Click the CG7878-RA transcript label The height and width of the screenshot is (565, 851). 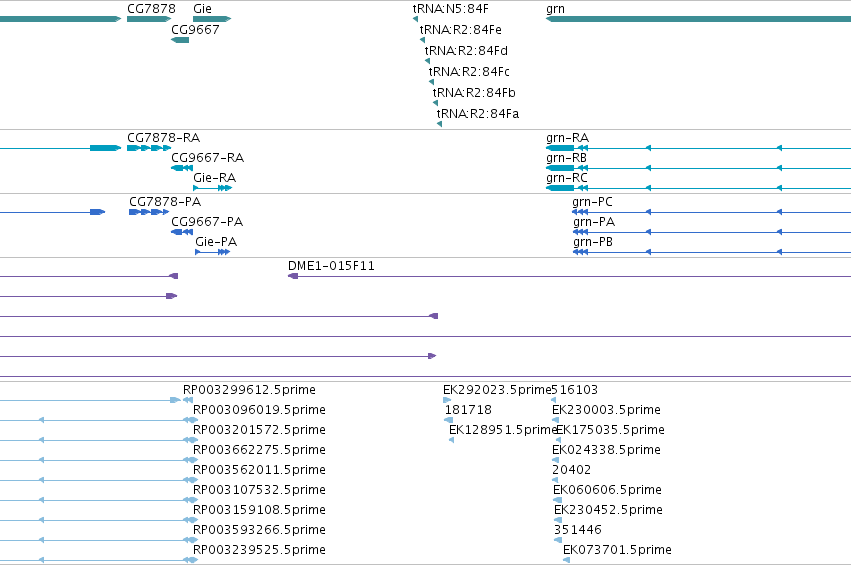coord(163,137)
